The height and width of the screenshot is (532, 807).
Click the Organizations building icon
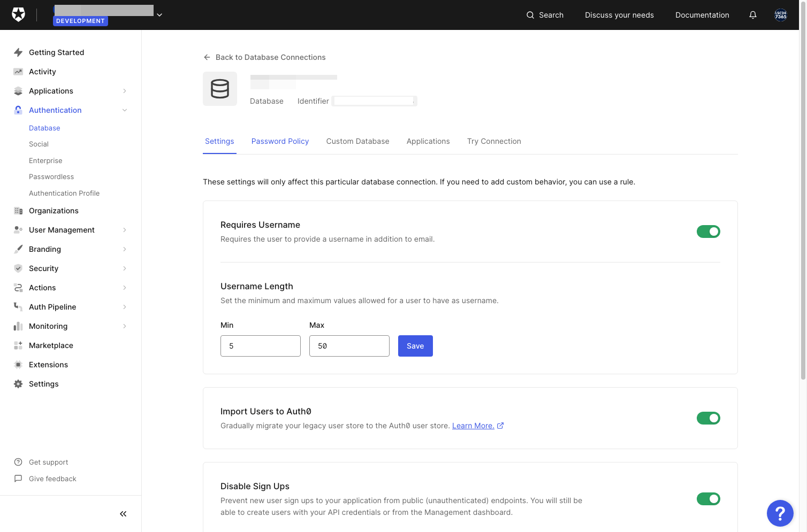[x=18, y=211]
